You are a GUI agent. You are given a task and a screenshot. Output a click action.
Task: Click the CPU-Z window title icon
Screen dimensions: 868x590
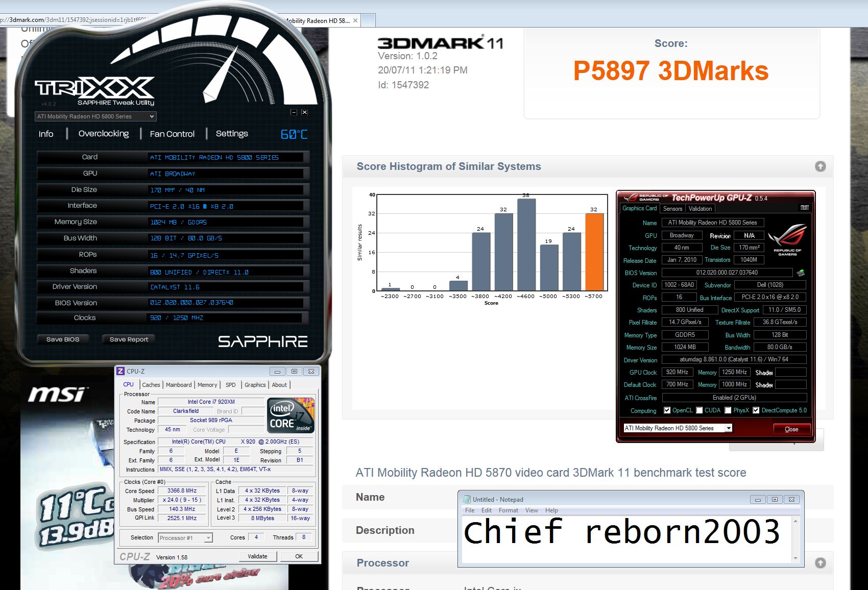click(120, 371)
